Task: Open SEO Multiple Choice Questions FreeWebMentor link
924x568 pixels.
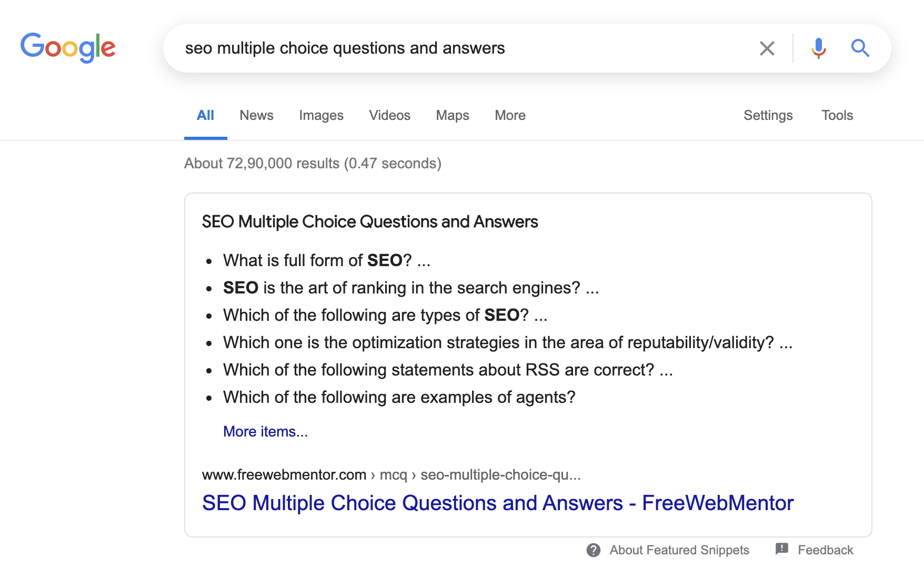Action: [497, 503]
